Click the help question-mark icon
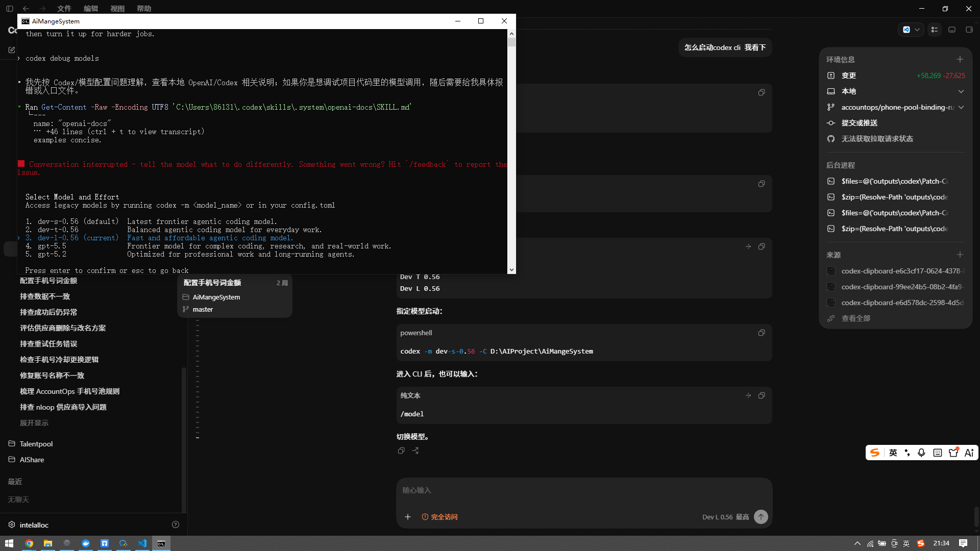Screen dimensions: 980x551 [176, 524]
